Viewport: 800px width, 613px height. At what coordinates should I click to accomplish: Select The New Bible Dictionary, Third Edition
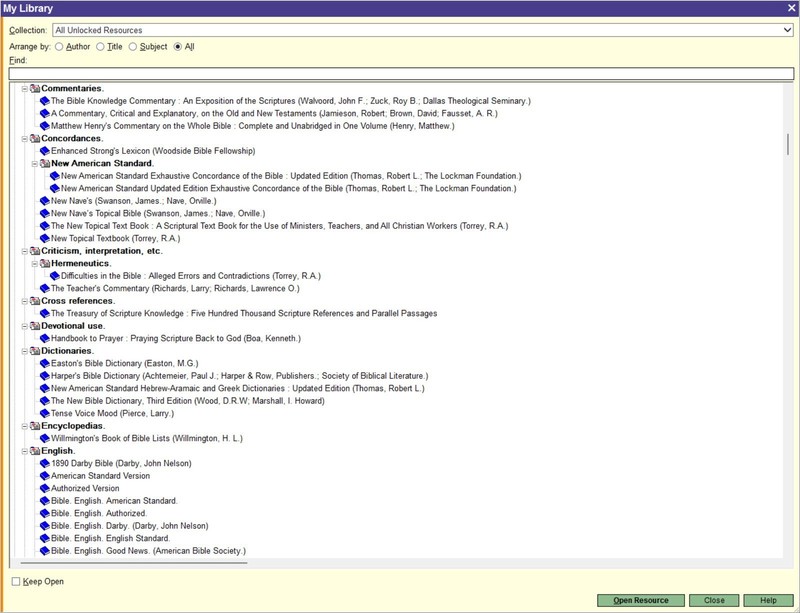pyautogui.click(x=187, y=401)
